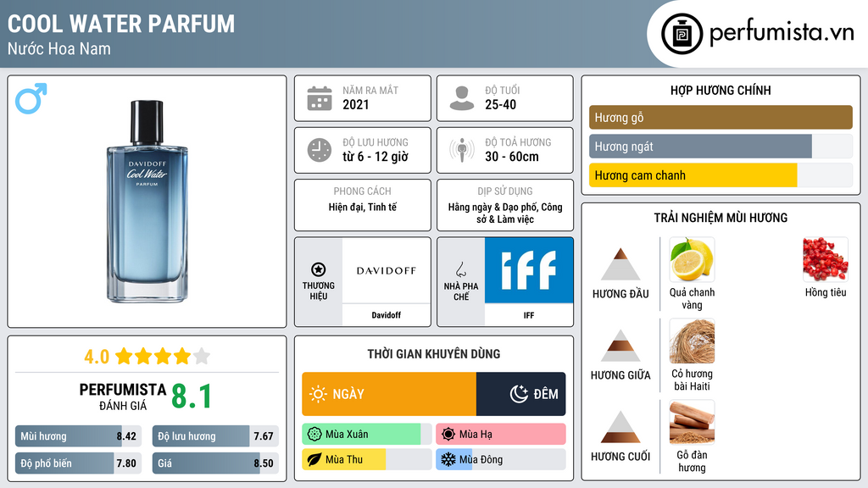Click the IFF caption under the logo
This screenshot has width=868, height=488.
click(529, 315)
